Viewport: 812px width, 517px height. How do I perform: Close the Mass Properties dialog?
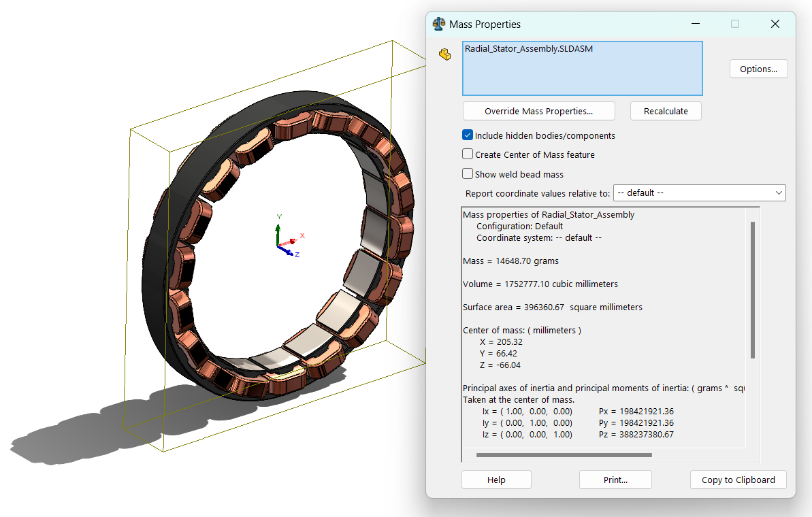[775, 24]
